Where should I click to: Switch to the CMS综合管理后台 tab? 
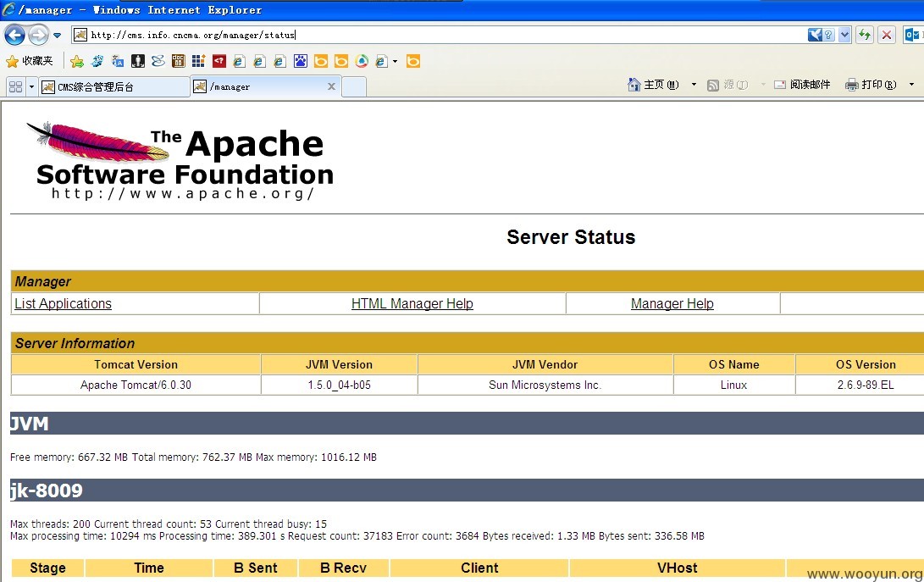[x=114, y=86]
